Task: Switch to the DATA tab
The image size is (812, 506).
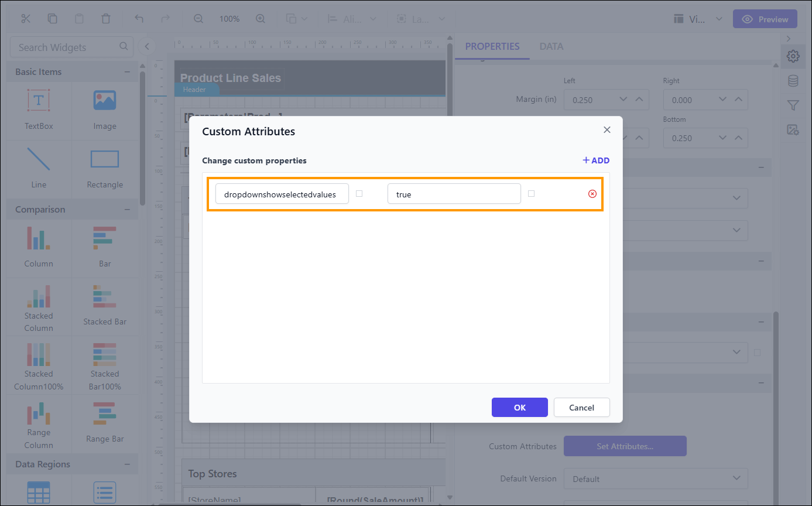Action: (551, 46)
